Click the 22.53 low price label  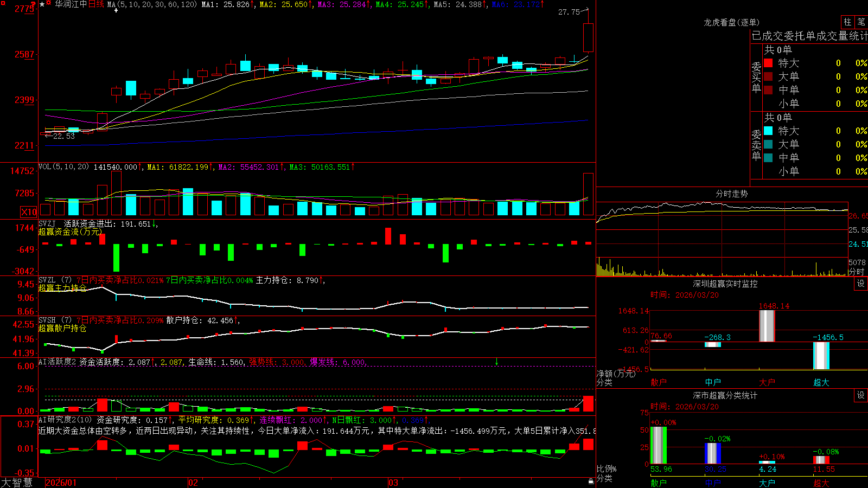click(x=63, y=136)
